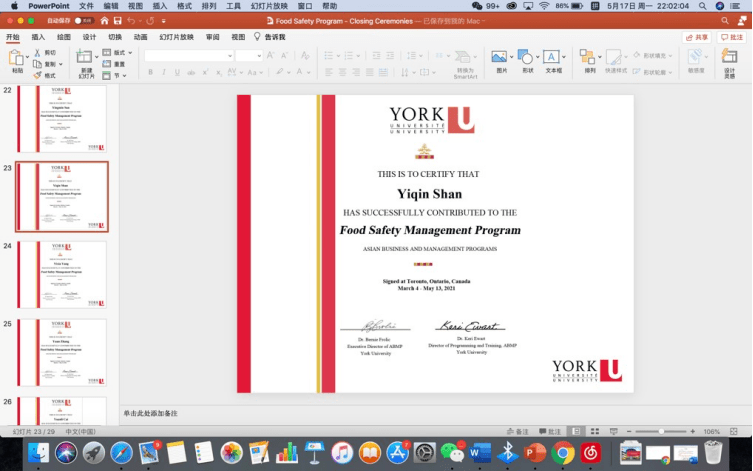Click the Home icon in the title bar
This screenshot has height=471, width=753.
point(104,20)
